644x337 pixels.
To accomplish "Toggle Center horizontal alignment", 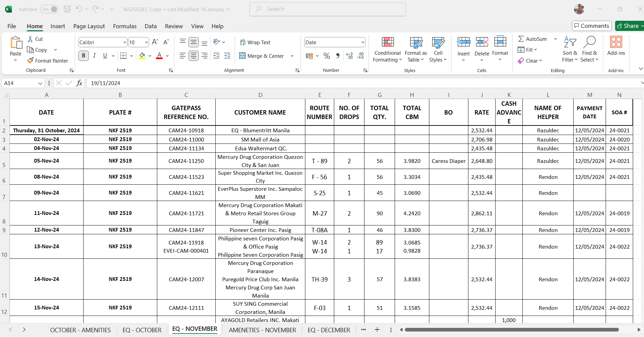I will 194,56.
